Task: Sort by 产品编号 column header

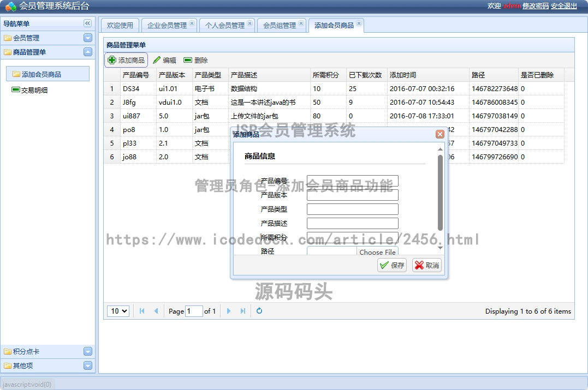Action: [138, 75]
